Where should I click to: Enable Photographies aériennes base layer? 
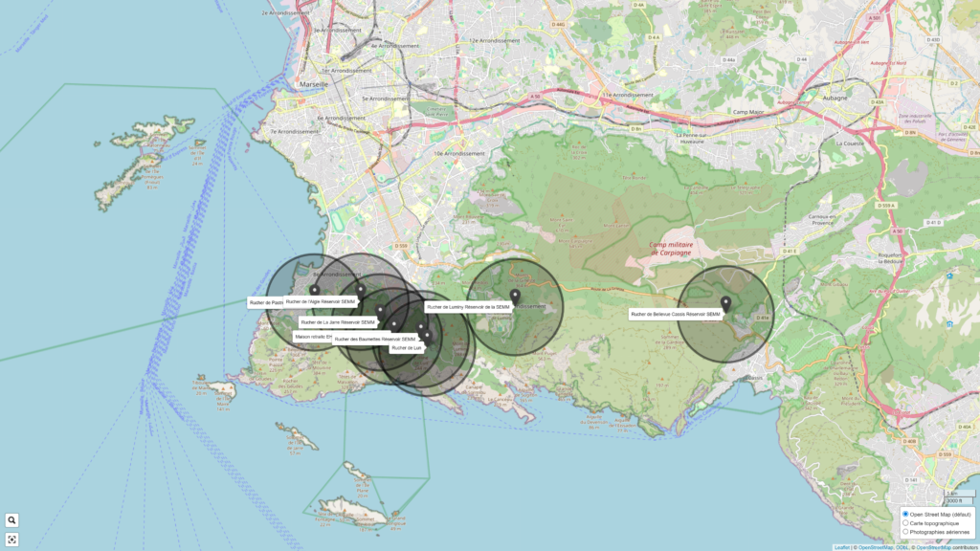coord(906,532)
